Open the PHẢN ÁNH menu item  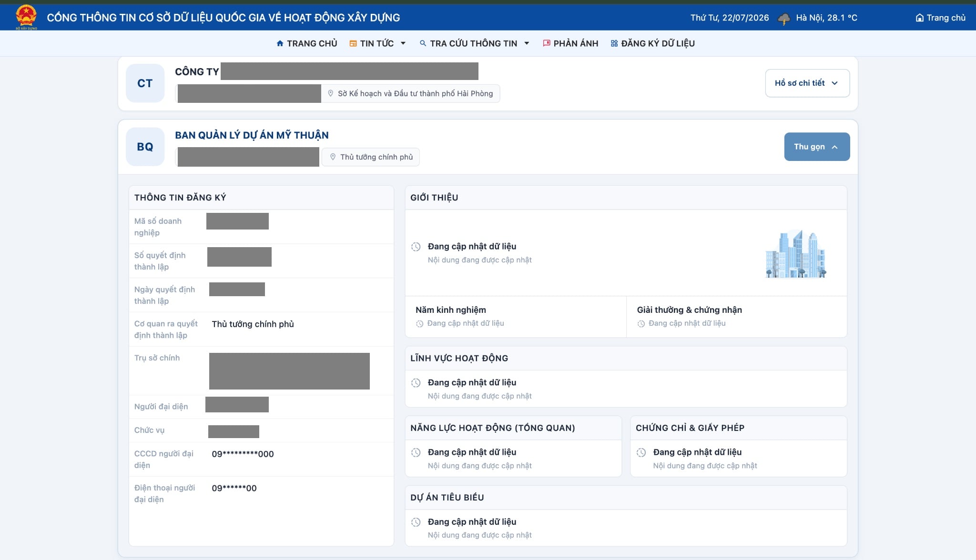[570, 43]
